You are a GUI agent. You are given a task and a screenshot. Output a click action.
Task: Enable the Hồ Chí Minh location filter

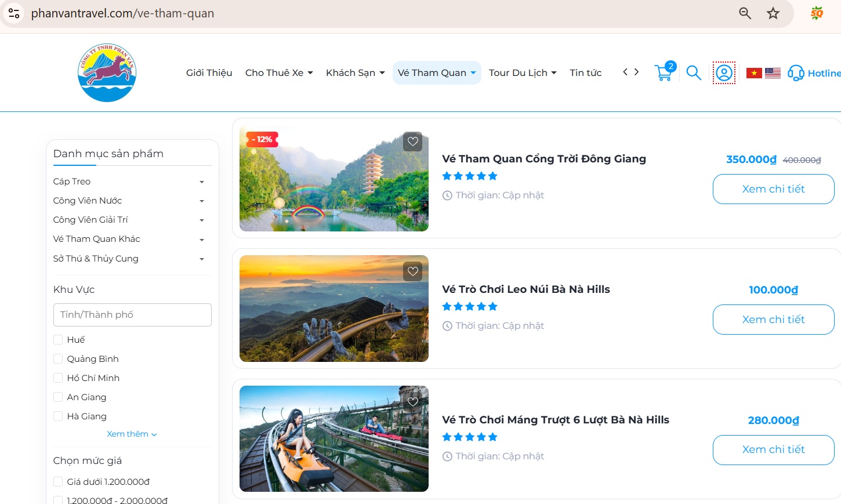58,378
